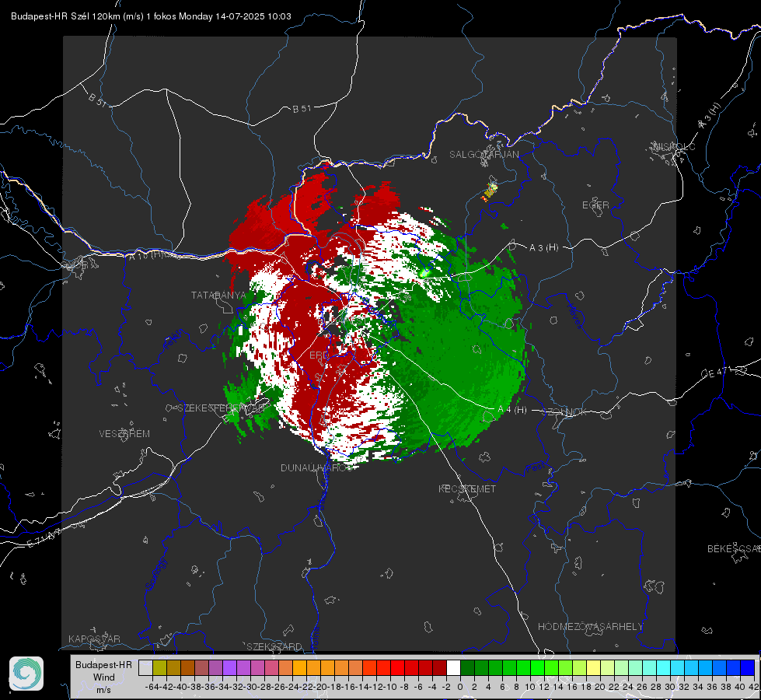Click the right-hand B 51 road label
This screenshot has width=761, height=700.
pos(302,109)
